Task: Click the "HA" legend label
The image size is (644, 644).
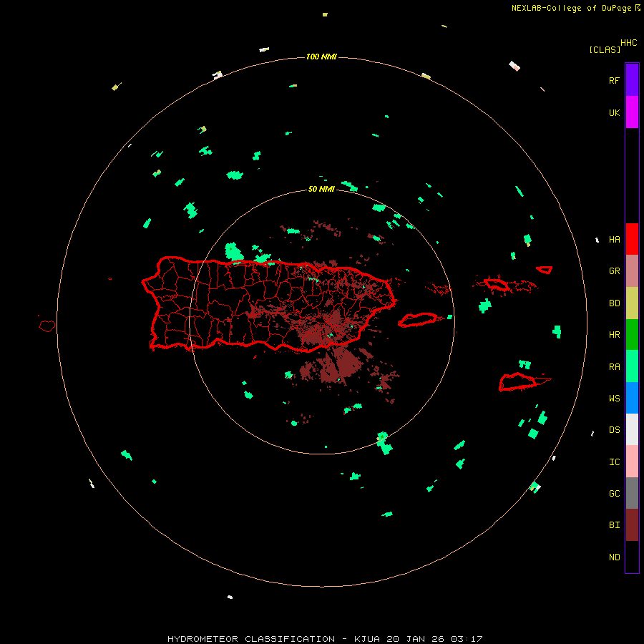Action: pos(614,240)
